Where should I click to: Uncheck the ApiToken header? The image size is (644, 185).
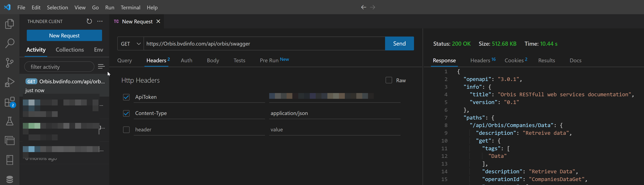point(126,97)
